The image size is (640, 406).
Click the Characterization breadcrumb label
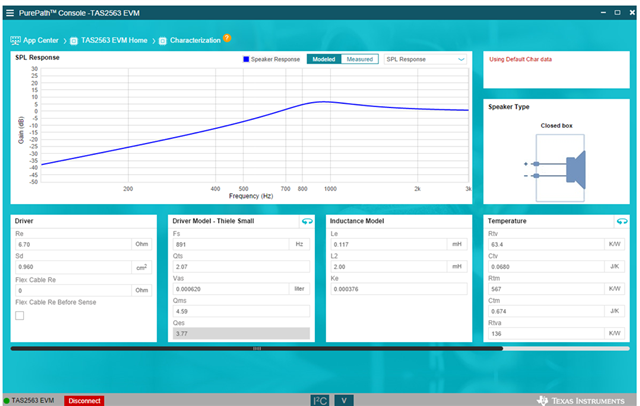coord(195,40)
